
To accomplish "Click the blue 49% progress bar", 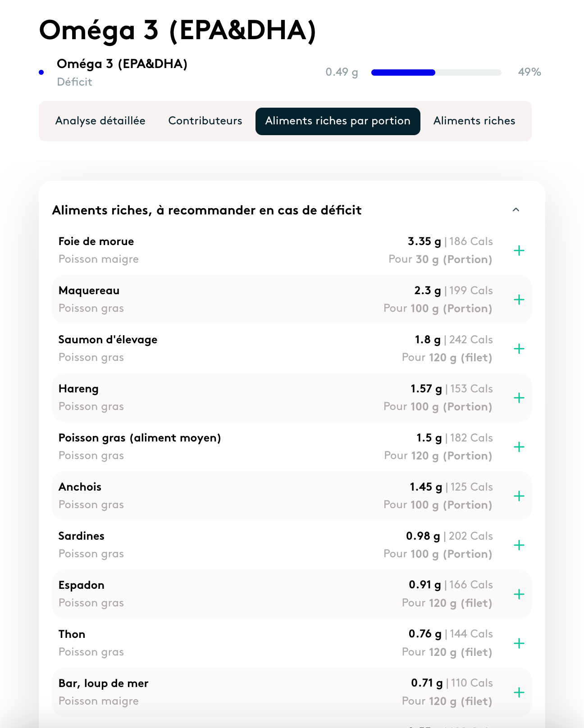I will click(x=402, y=72).
